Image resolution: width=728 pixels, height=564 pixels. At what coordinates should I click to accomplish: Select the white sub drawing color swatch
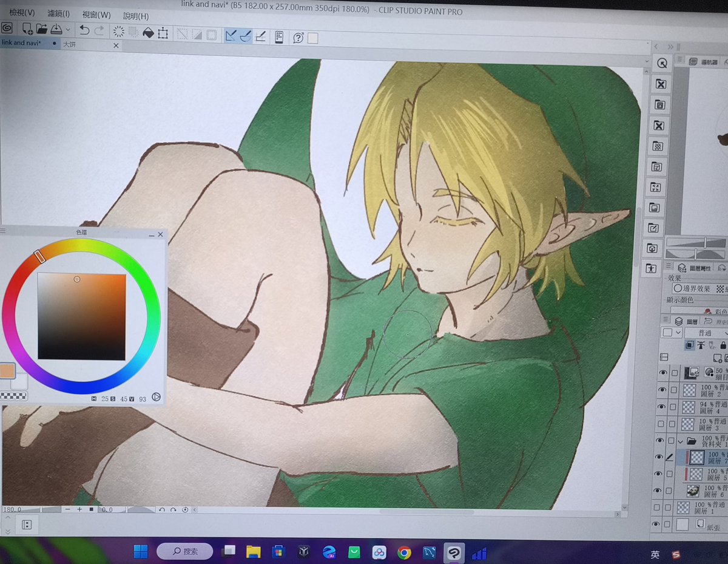pyautogui.click(x=19, y=381)
